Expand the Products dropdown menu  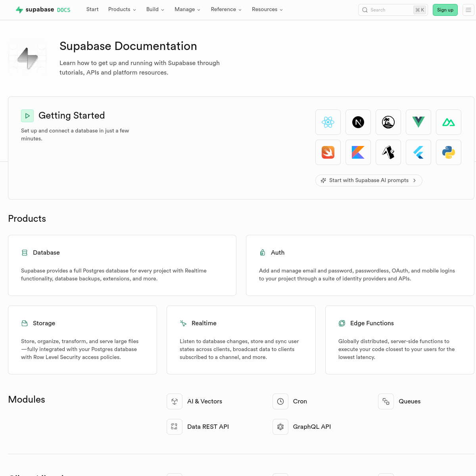pyautogui.click(x=122, y=10)
